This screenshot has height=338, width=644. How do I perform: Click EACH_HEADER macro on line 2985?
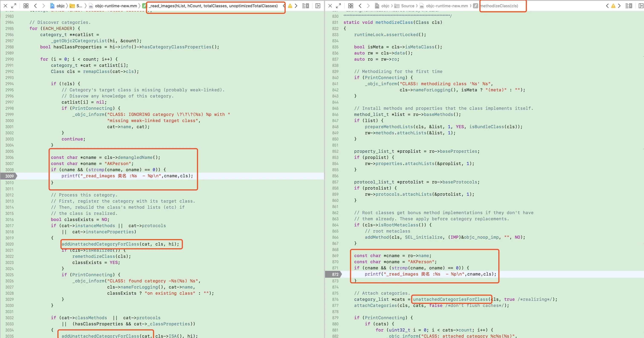coord(58,29)
